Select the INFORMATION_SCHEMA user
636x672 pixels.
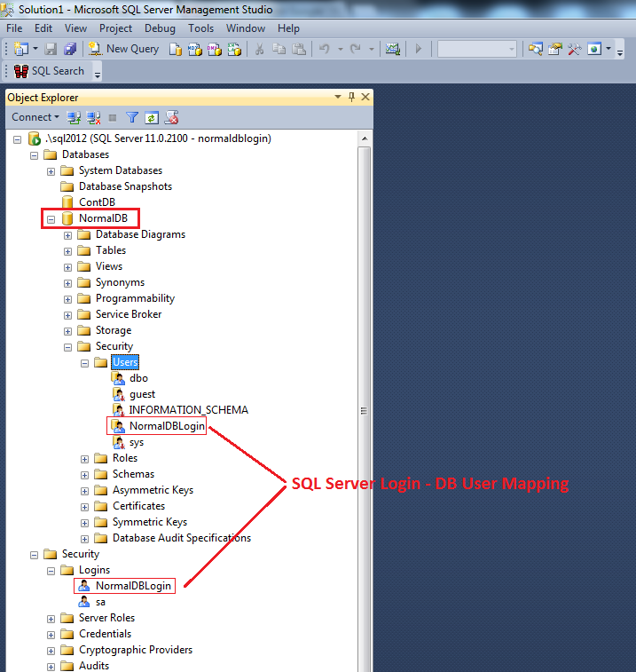[x=188, y=410]
